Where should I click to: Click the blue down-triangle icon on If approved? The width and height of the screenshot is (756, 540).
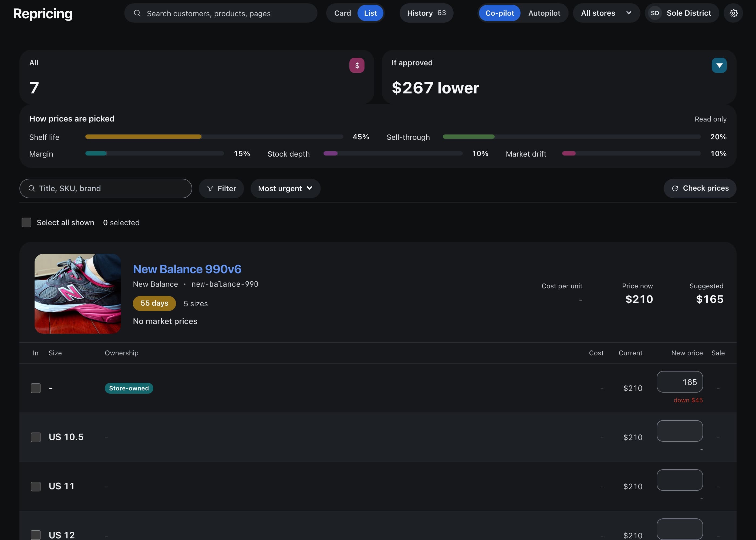[x=719, y=65]
